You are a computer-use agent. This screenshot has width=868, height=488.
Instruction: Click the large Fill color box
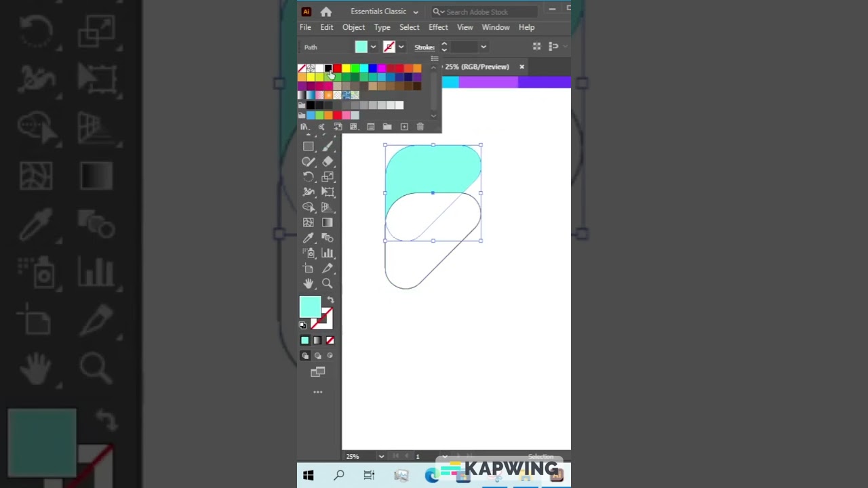tap(311, 308)
